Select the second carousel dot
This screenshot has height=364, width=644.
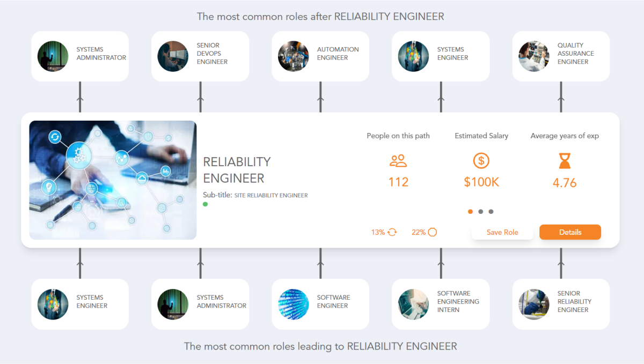[481, 211]
